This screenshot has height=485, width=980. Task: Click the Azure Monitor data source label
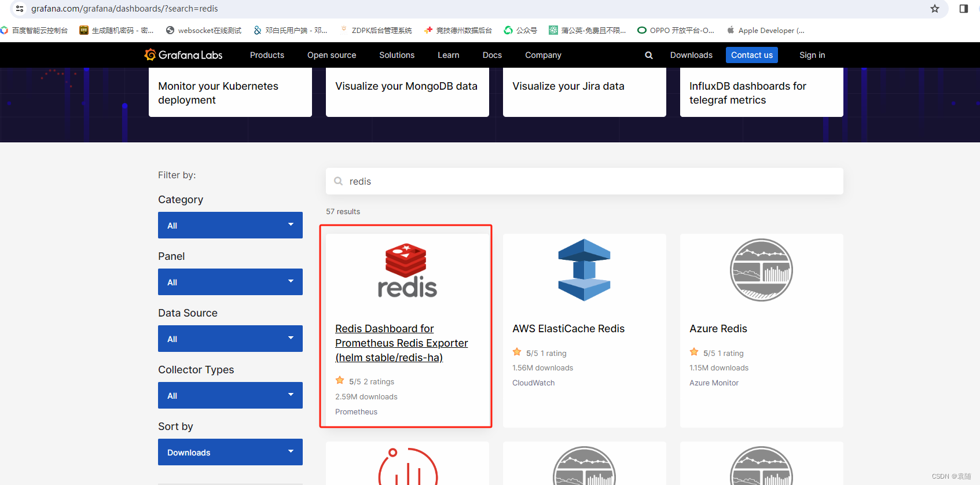(714, 383)
